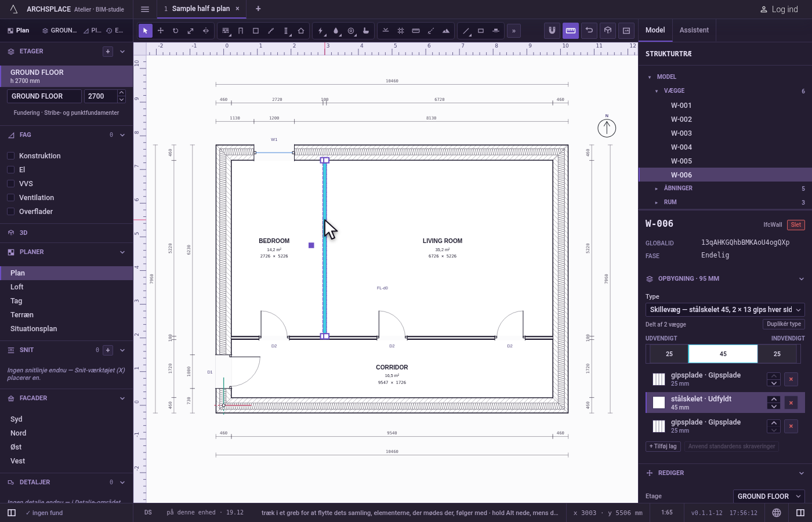Viewport: 812px width, 522px height.
Task: Select the rectangle drawing tool
Action: point(481,31)
